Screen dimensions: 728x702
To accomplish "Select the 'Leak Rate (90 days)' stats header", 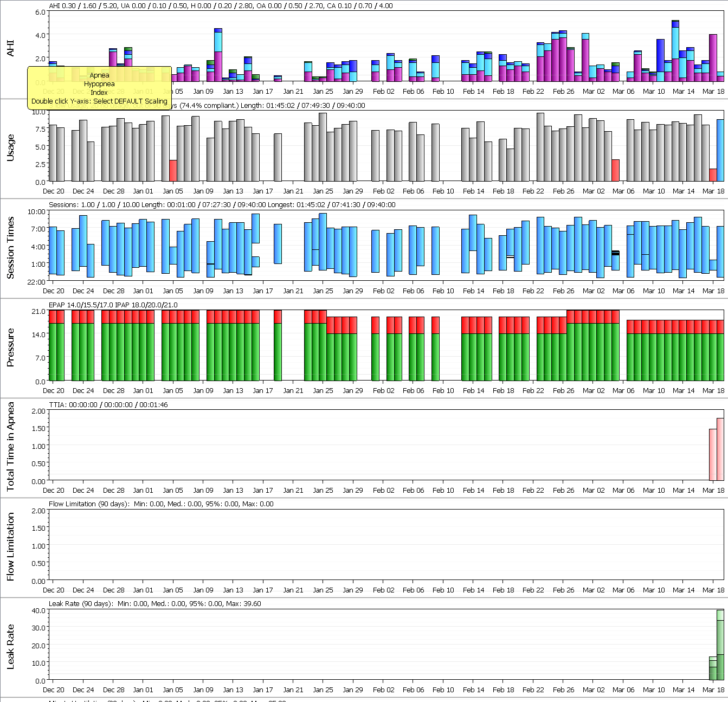I will [x=155, y=604].
